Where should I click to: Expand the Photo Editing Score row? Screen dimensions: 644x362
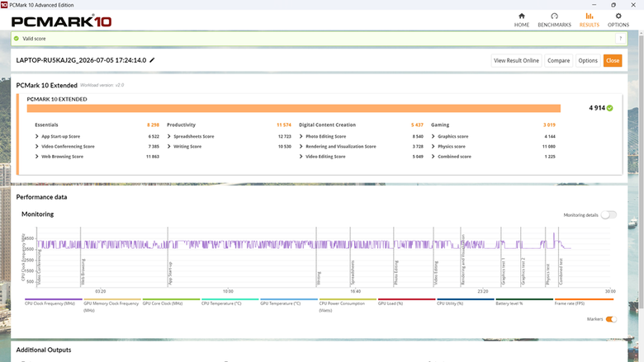(322, 137)
